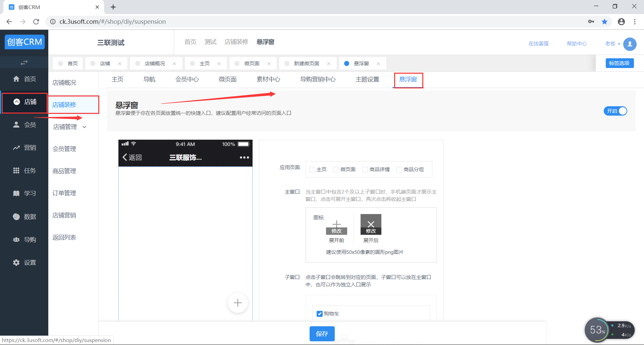Open 店铺营销 in the submenu
The height and width of the screenshot is (345, 644).
[64, 215]
